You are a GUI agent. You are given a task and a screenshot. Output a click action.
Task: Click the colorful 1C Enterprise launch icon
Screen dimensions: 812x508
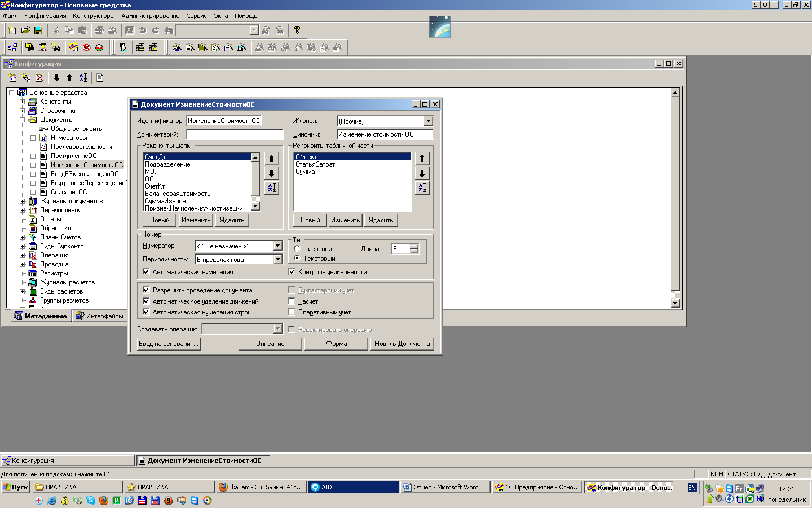coord(73,47)
